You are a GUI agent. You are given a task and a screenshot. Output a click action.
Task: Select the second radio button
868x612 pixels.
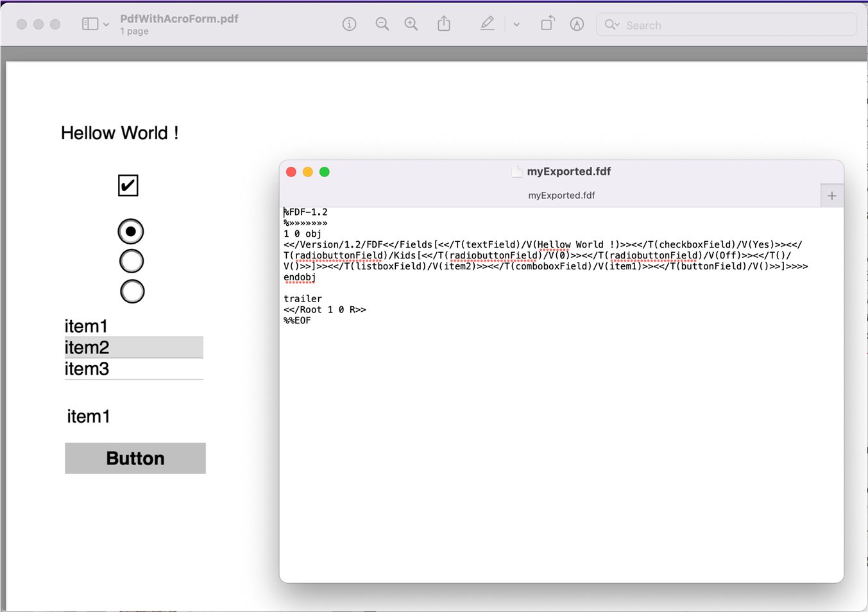pyautogui.click(x=132, y=261)
